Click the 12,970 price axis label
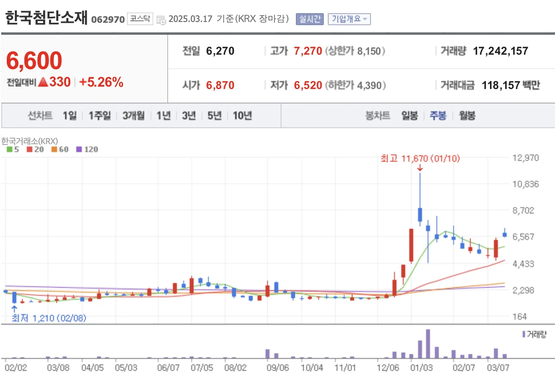Screen dimensions: 555x392 point(525,158)
